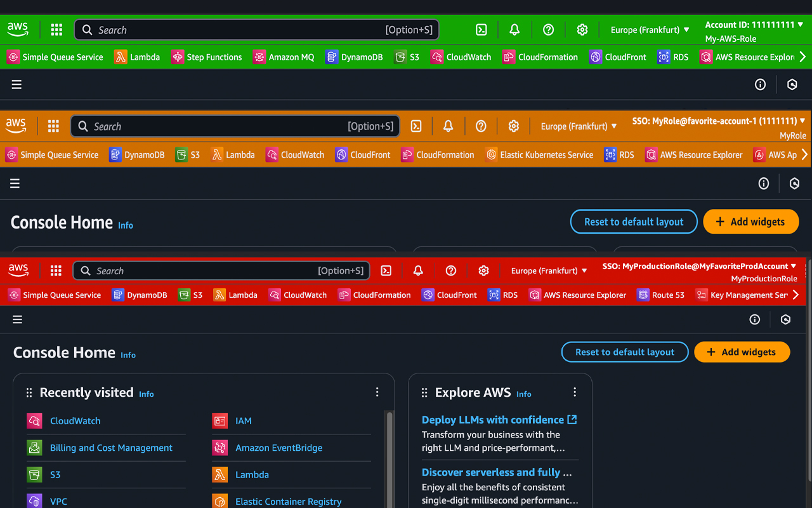Open settings gear in the green console bar

pyautogui.click(x=582, y=30)
